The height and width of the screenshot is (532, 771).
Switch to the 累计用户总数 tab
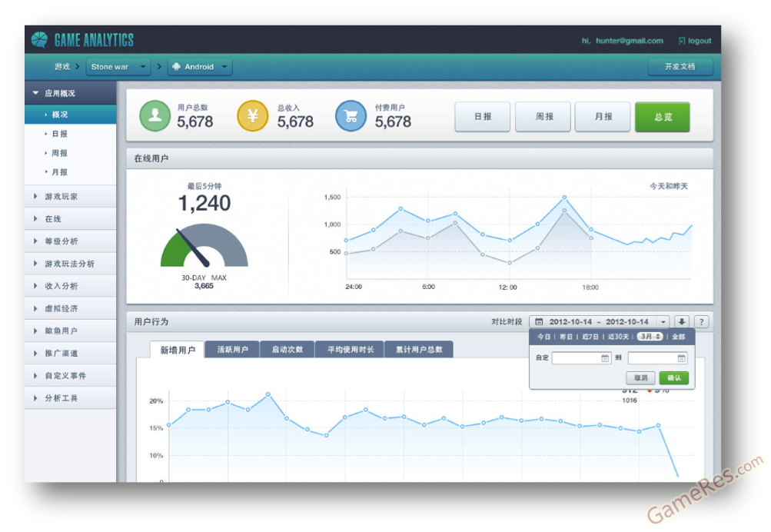[419, 350]
